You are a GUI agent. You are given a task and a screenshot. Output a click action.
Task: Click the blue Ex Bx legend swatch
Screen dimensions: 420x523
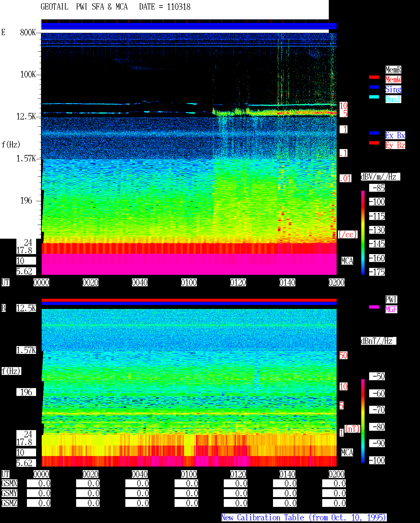[374, 133]
